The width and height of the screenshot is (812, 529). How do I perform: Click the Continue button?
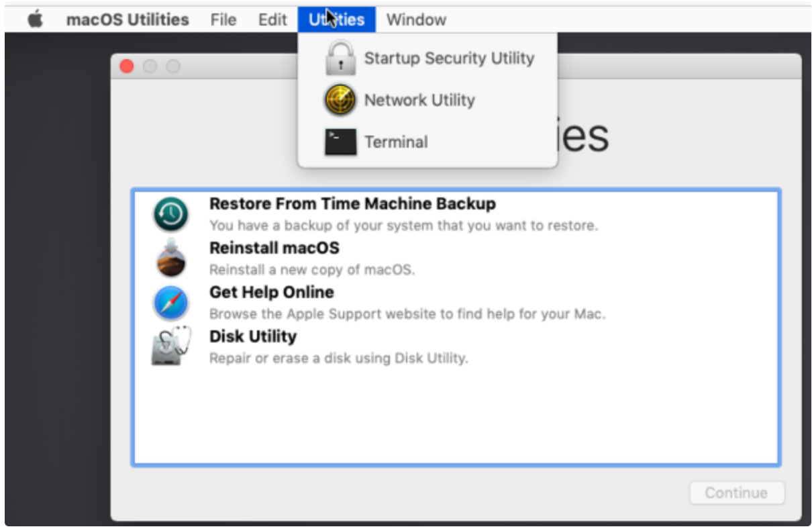(x=737, y=493)
